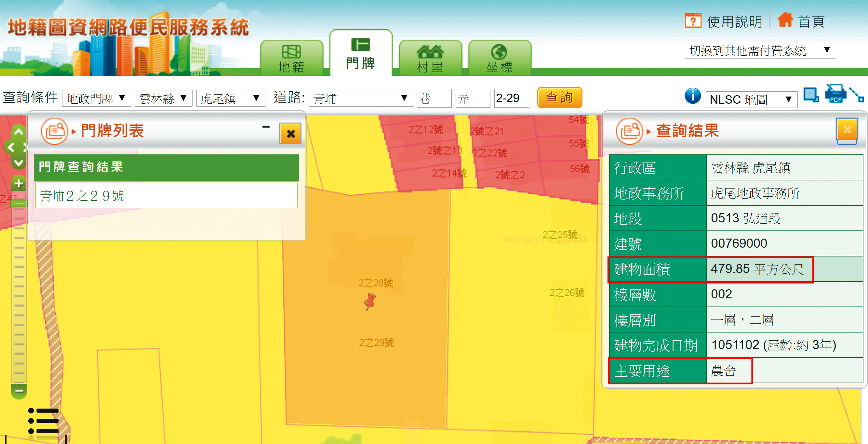
Task: Click 2之28號 label on map
Action: click(375, 283)
